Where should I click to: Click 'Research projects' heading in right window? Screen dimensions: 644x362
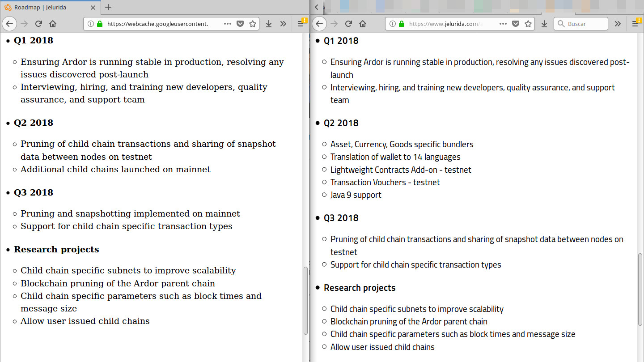[x=360, y=288]
